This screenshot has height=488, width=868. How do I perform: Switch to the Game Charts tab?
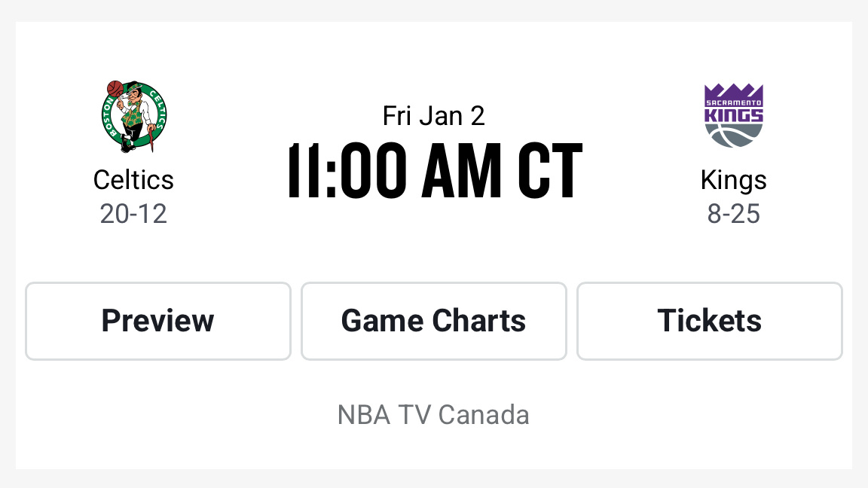433,321
